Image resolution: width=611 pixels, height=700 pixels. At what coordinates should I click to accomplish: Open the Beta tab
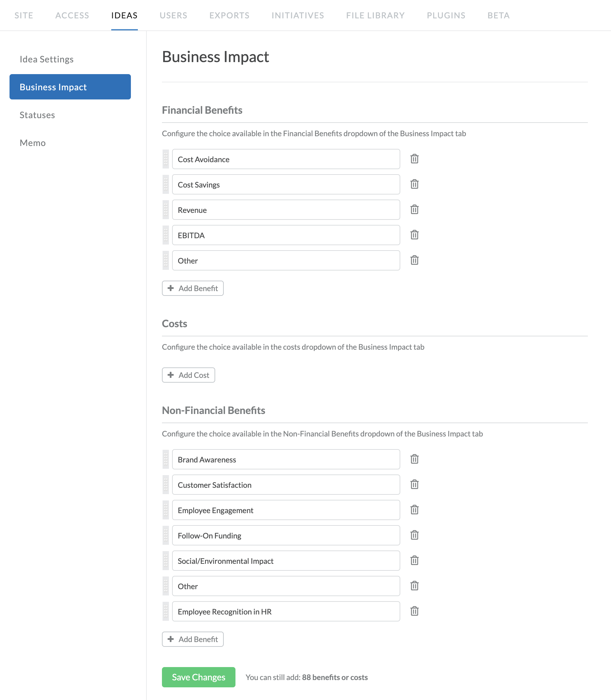pos(499,15)
